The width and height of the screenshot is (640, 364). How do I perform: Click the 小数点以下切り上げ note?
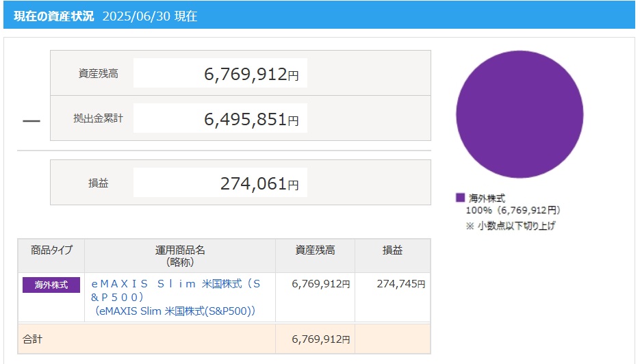click(511, 226)
